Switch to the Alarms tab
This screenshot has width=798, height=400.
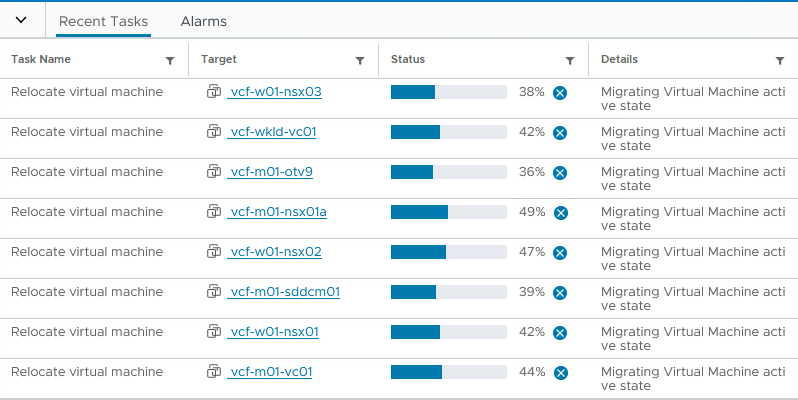pyautogui.click(x=204, y=21)
